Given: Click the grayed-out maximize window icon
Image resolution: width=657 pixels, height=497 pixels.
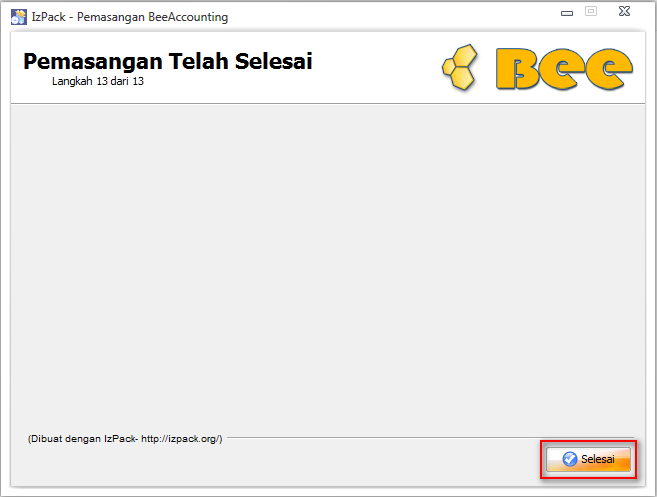Looking at the screenshot, I should [591, 11].
